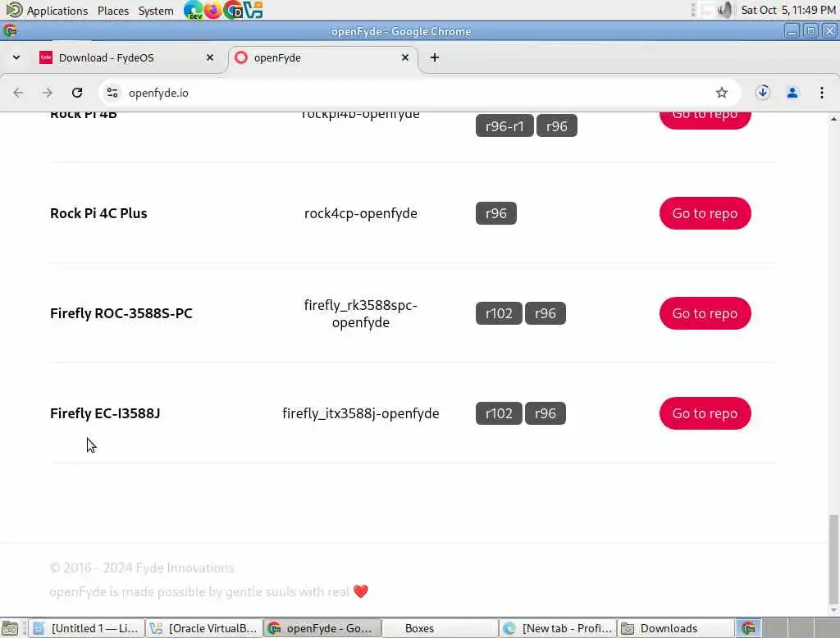Image resolution: width=840 pixels, height=638 pixels.
Task: Open Chrome three-dot menu
Action: (x=822, y=93)
